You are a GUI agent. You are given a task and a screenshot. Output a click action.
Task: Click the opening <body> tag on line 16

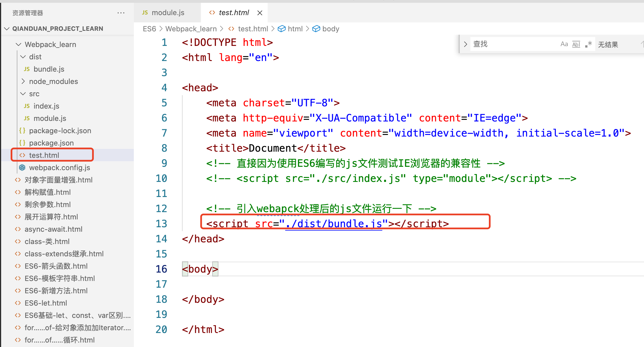(x=200, y=269)
